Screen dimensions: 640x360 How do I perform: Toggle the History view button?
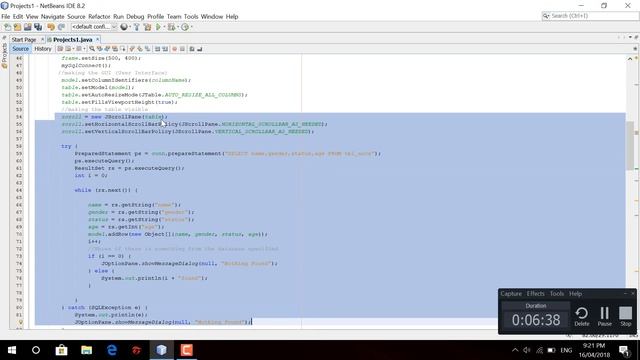43,49
